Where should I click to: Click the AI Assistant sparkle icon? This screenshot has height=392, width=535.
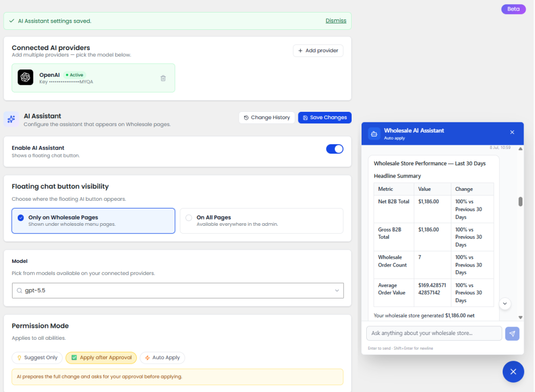tap(11, 119)
